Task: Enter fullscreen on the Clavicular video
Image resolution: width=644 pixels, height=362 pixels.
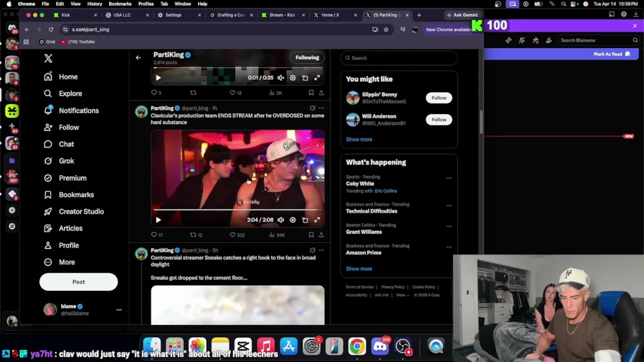Action: point(317,220)
